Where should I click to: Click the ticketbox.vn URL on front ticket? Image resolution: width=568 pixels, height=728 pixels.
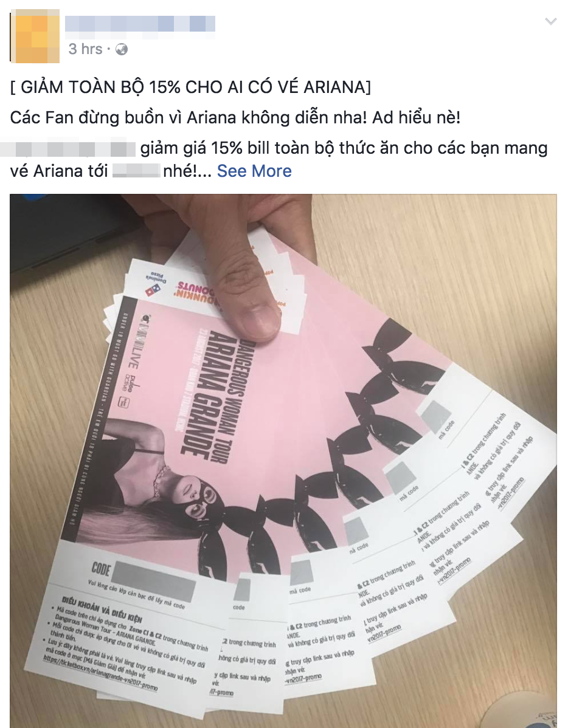100,672
